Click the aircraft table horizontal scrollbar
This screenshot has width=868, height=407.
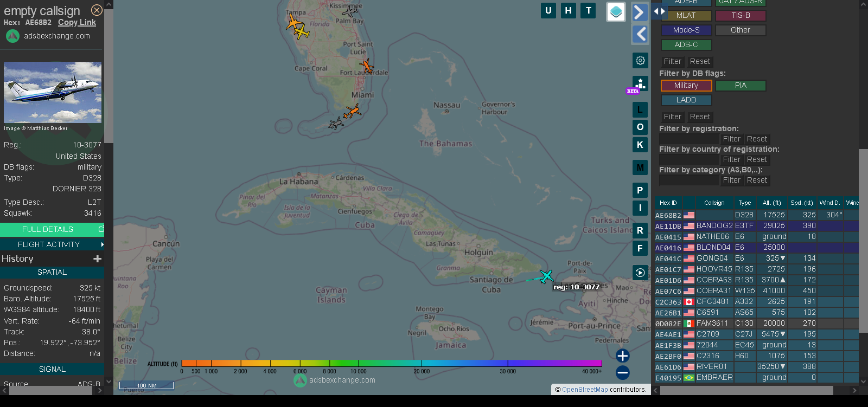pyautogui.click(x=746, y=390)
